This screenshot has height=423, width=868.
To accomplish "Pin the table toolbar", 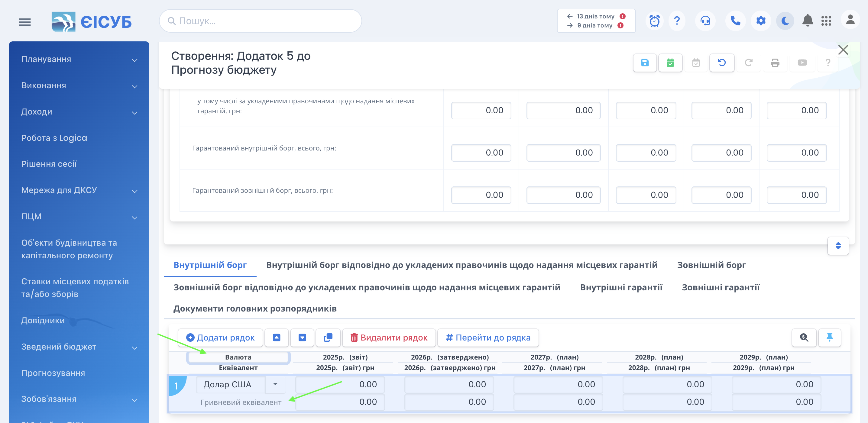I will 830,337.
